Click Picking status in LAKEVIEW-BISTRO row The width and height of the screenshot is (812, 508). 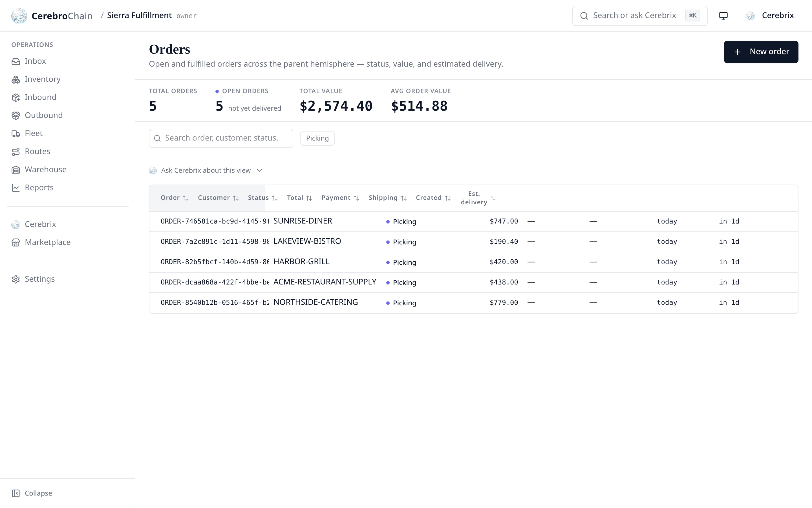pyautogui.click(x=401, y=242)
